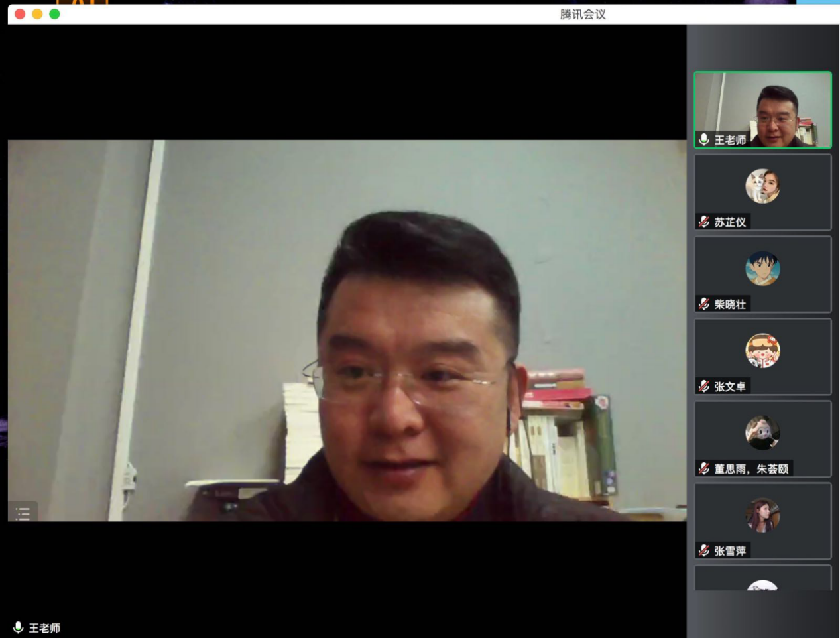Select 柴晓壮's cartoon avatar
840x638 pixels.
point(762,268)
